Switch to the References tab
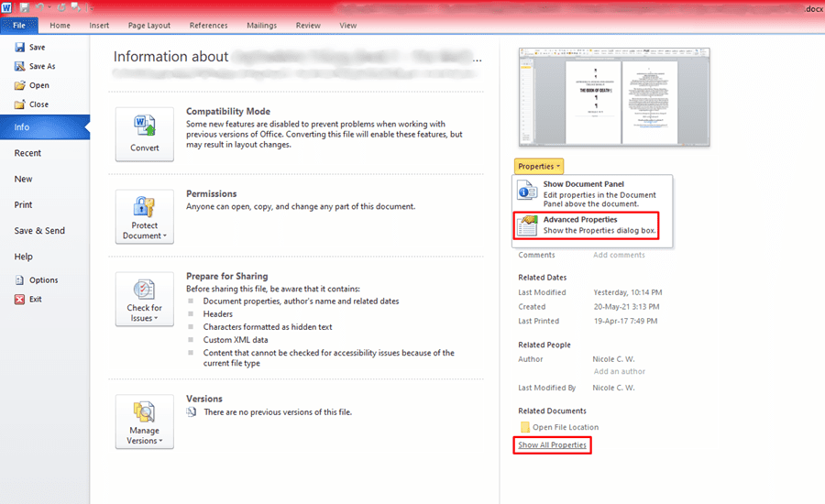The width and height of the screenshot is (825, 504). point(208,26)
